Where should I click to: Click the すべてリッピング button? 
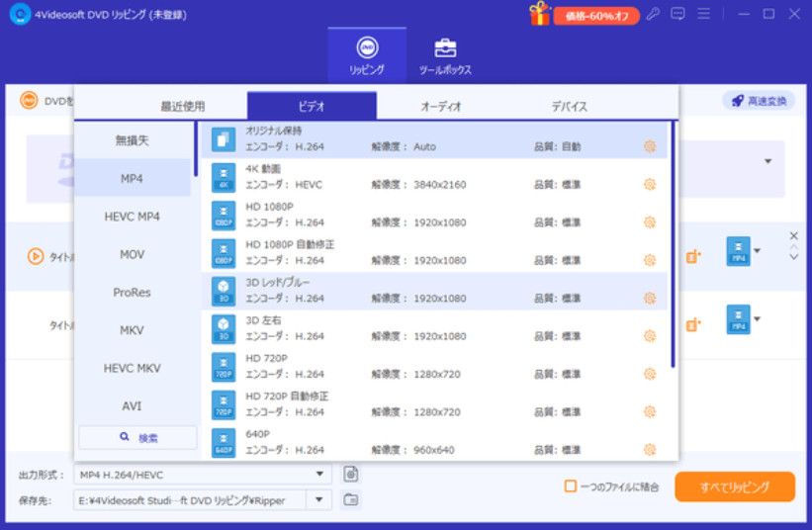point(734,486)
